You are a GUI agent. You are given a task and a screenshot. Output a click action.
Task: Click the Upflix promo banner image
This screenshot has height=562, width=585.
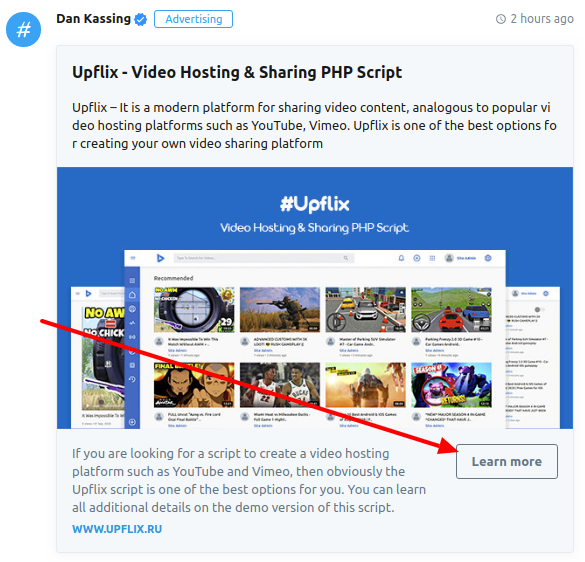(315, 298)
